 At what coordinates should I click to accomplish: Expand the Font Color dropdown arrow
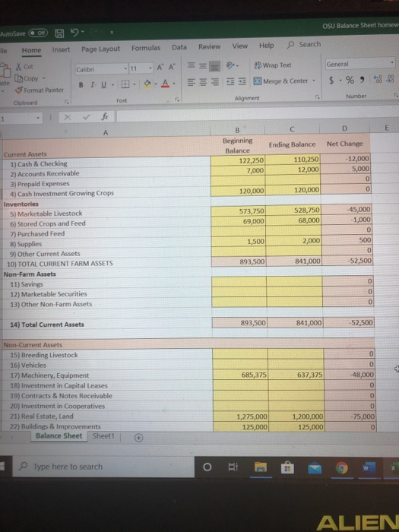point(174,83)
